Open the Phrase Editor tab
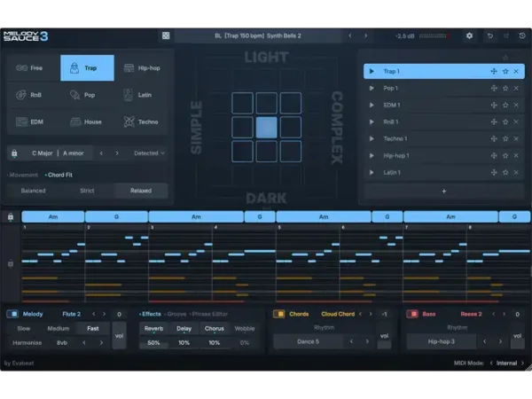Viewport: 532px width, 399px height. tap(208, 314)
